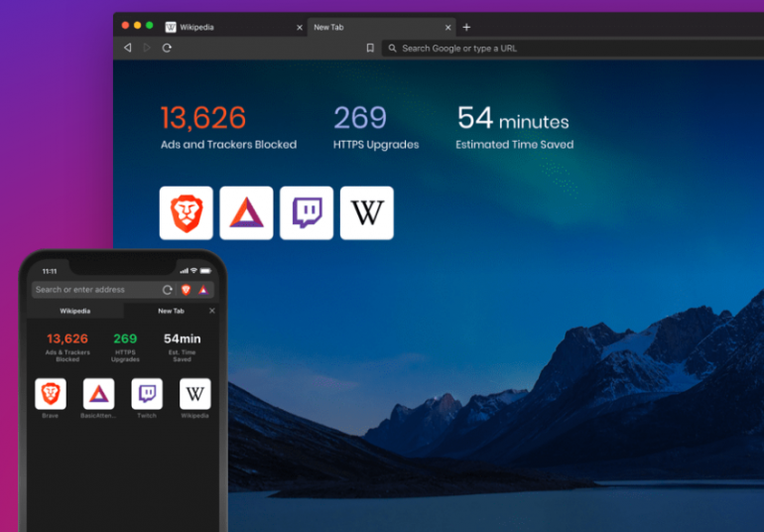The width and height of the screenshot is (764, 532).
Task: Tap the BasicAtten... shortcut icon on phone
Action: (x=98, y=393)
